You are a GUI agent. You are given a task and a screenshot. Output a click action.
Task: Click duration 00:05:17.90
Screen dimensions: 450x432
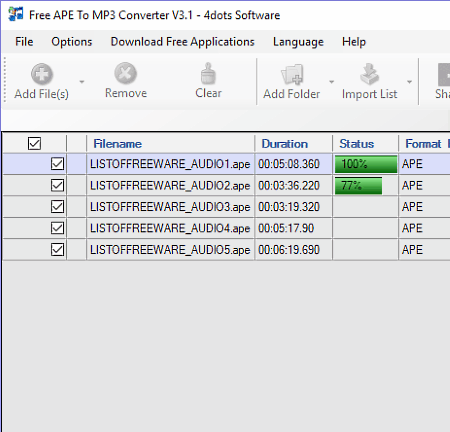pyautogui.click(x=286, y=228)
